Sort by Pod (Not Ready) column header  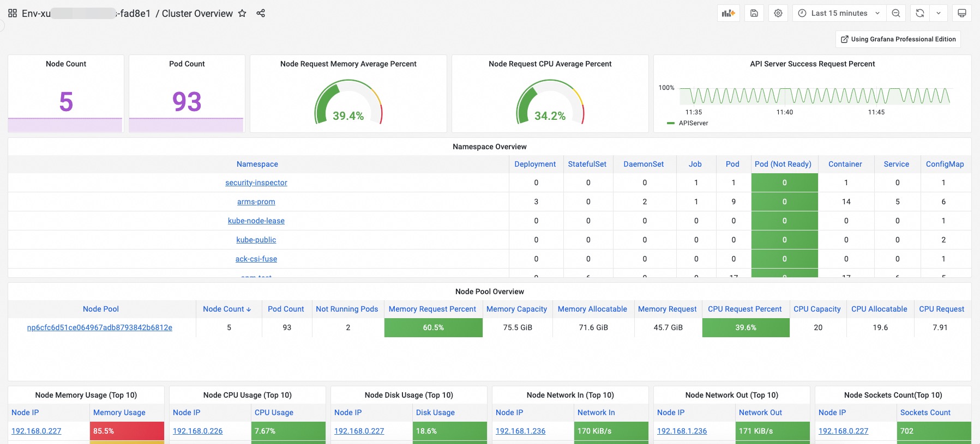[783, 164]
